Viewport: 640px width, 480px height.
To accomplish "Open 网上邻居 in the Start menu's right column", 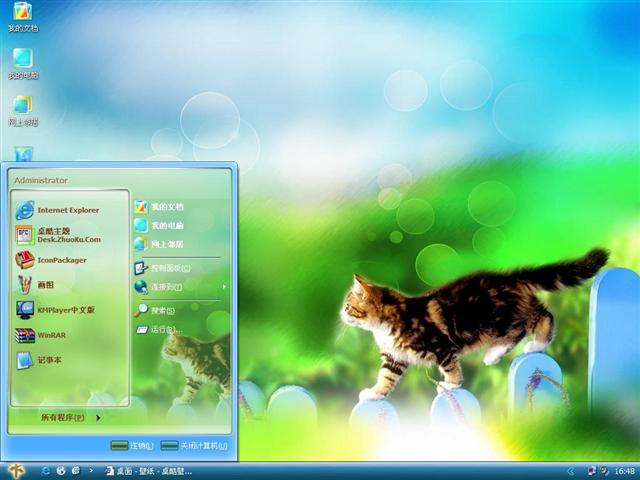I will [159, 244].
